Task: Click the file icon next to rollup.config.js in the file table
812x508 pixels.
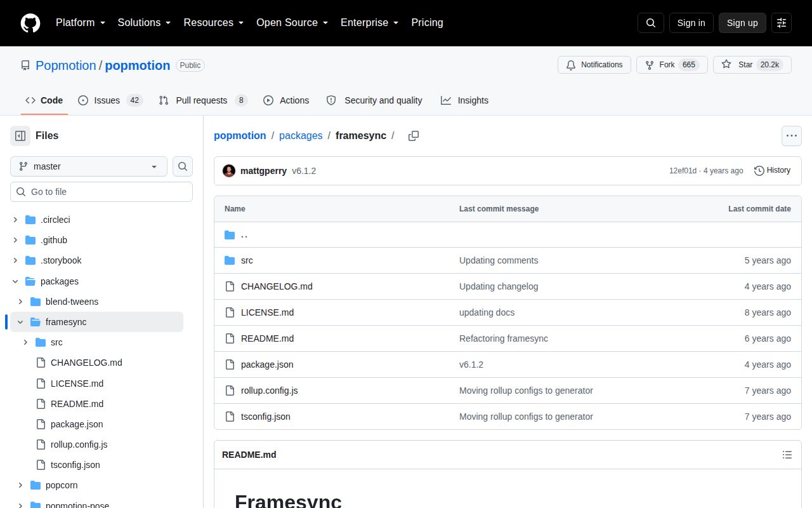Action: 230,391
